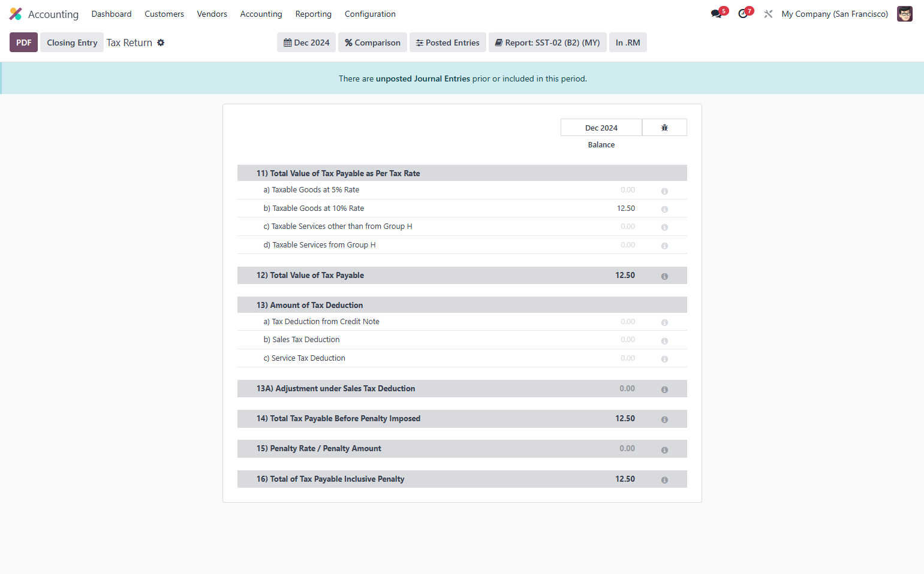Click 0.00 value for Penalty Rate / Penalty Amount
The height and width of the screenshot is (574, 924).
pyautogui.click(x=627, y=448)
